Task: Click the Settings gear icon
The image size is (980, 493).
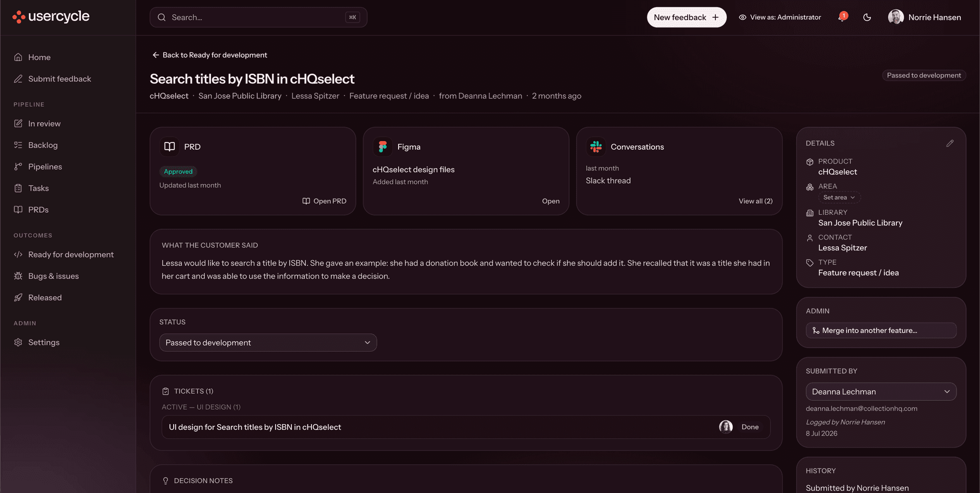Action: pos(18,343)
